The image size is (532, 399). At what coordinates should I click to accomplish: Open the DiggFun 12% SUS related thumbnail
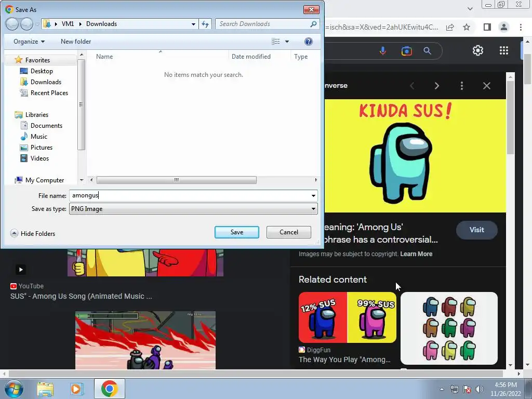[348, 317]
